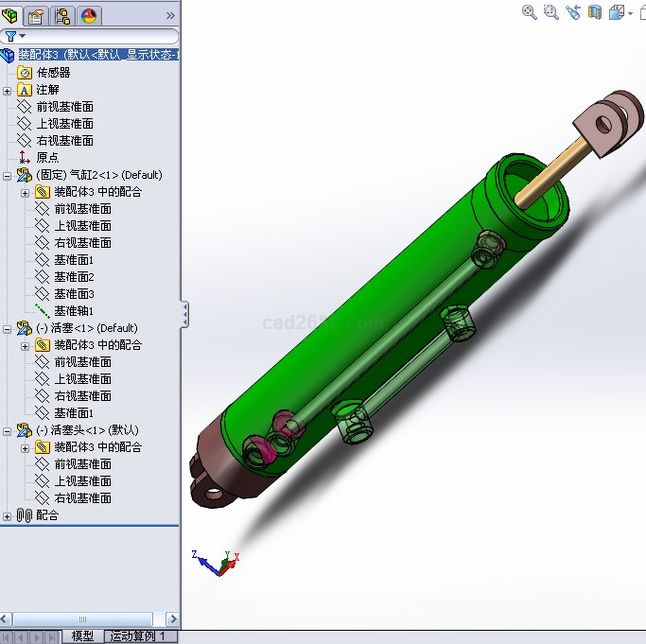Expand panel tabs with double chevron
The image size is (646, 644).
[x=170, y=15]
